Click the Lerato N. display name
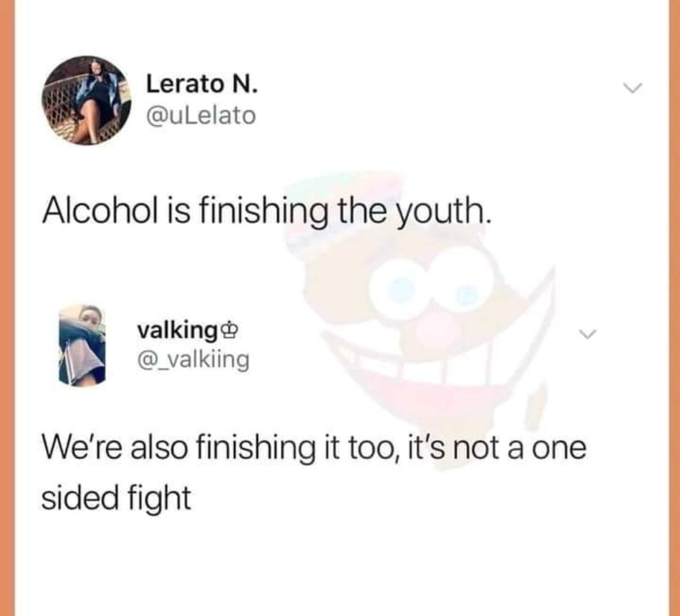680x616 pixels. pos(202,84)
